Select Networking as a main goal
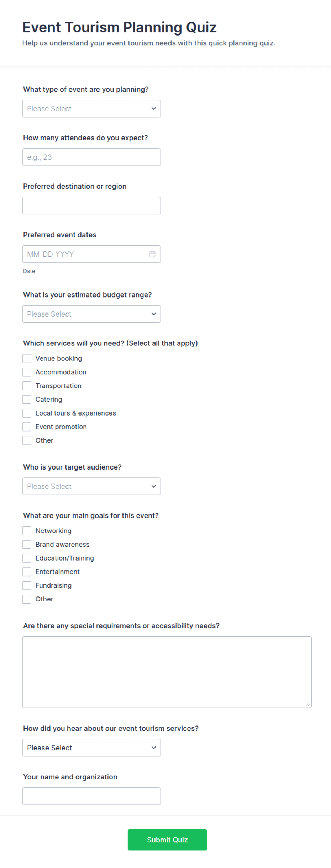This screenshot has width=331, height=868. click(x=27, y=531)
